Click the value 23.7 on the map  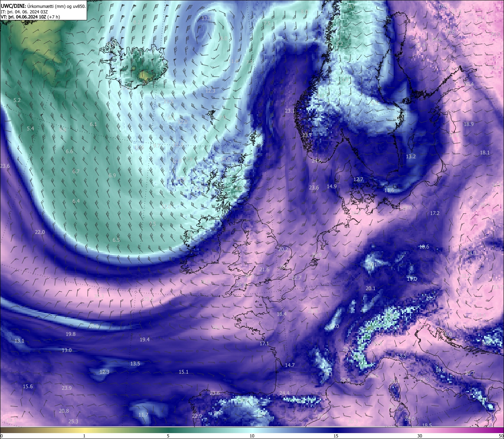(307, 135)
